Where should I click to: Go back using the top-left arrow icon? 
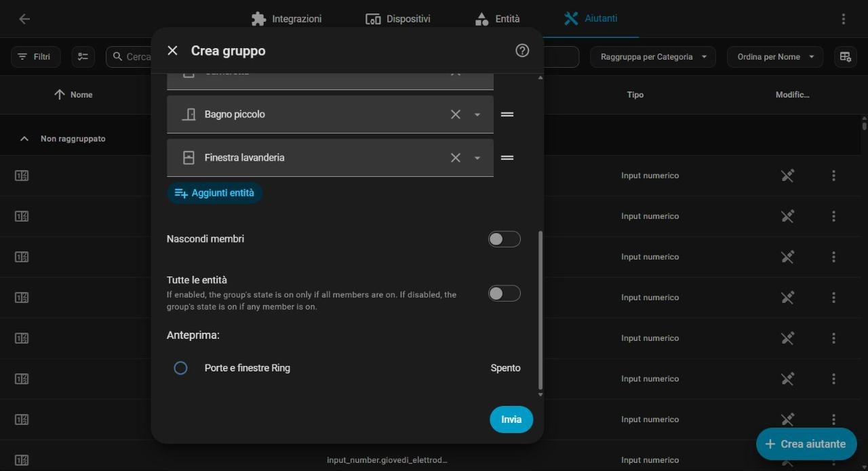point(24,19)
